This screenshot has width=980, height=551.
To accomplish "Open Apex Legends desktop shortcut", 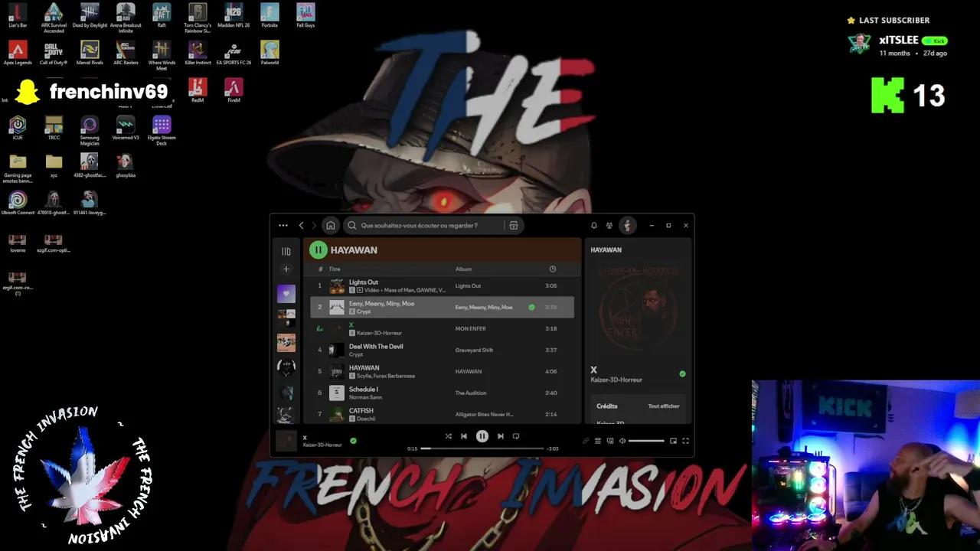I will pos(18,53).
